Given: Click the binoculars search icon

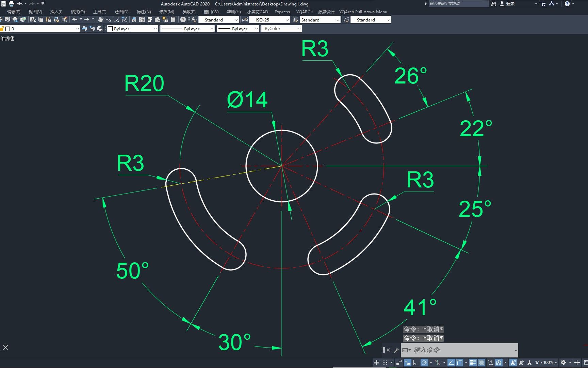Looking at the screenshot, I should 494,4.
